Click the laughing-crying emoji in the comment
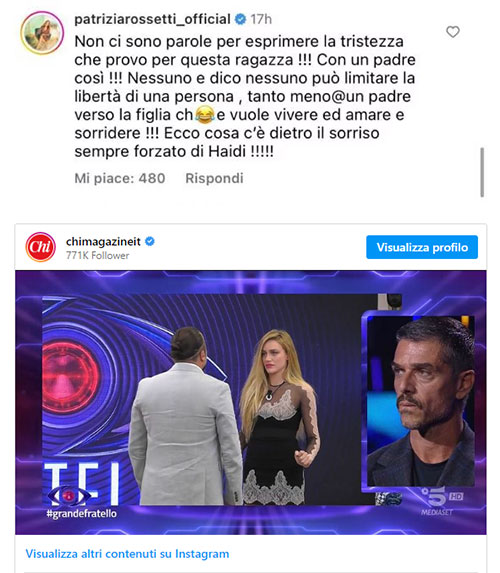500x573 pixels. (205, 114)
